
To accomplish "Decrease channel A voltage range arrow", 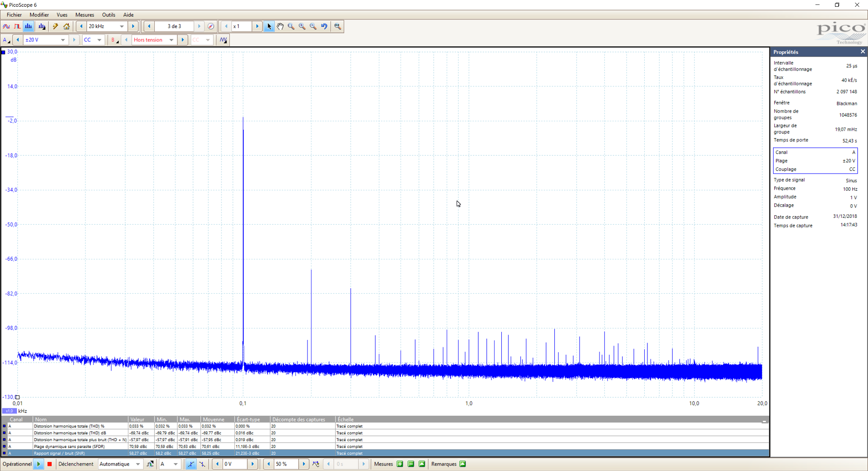I will (18, 40).
